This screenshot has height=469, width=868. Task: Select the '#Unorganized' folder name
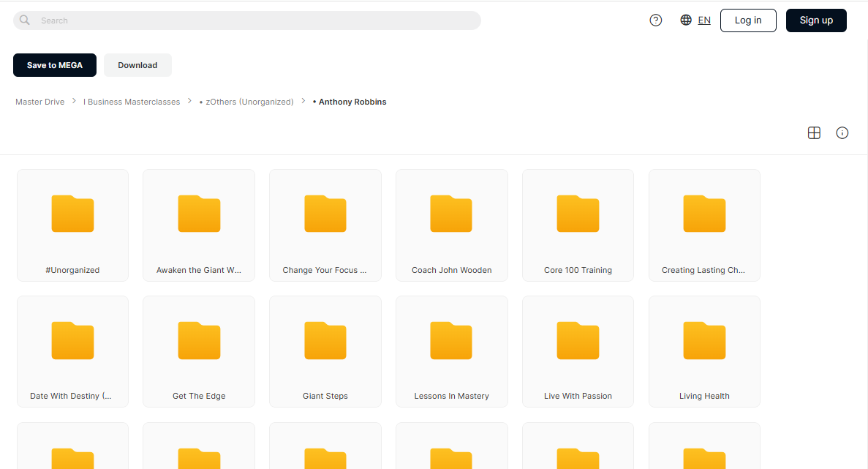pos(72,270)
